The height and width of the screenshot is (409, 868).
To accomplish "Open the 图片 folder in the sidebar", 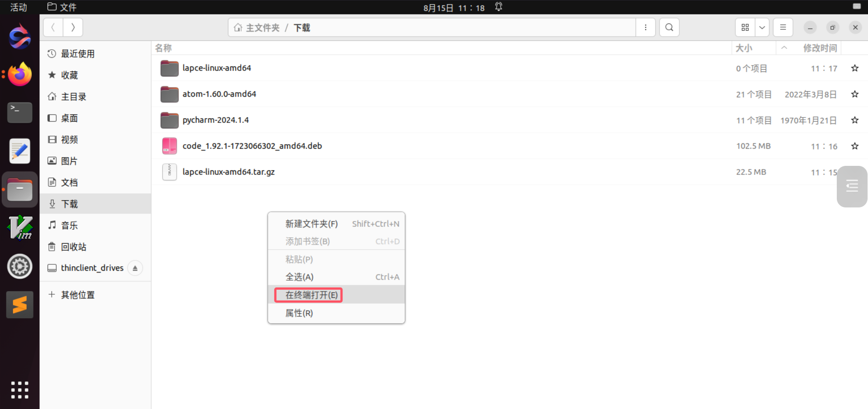I will (69, 161).
